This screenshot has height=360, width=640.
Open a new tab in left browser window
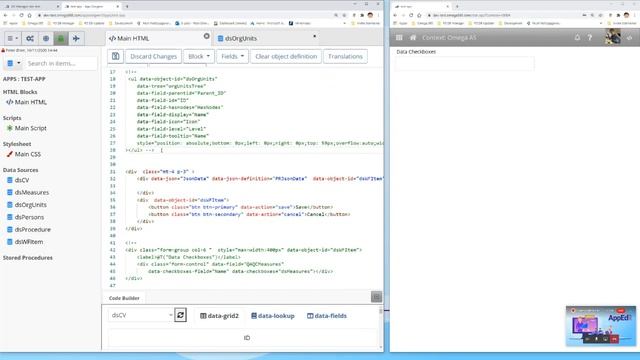pos(127,7)
